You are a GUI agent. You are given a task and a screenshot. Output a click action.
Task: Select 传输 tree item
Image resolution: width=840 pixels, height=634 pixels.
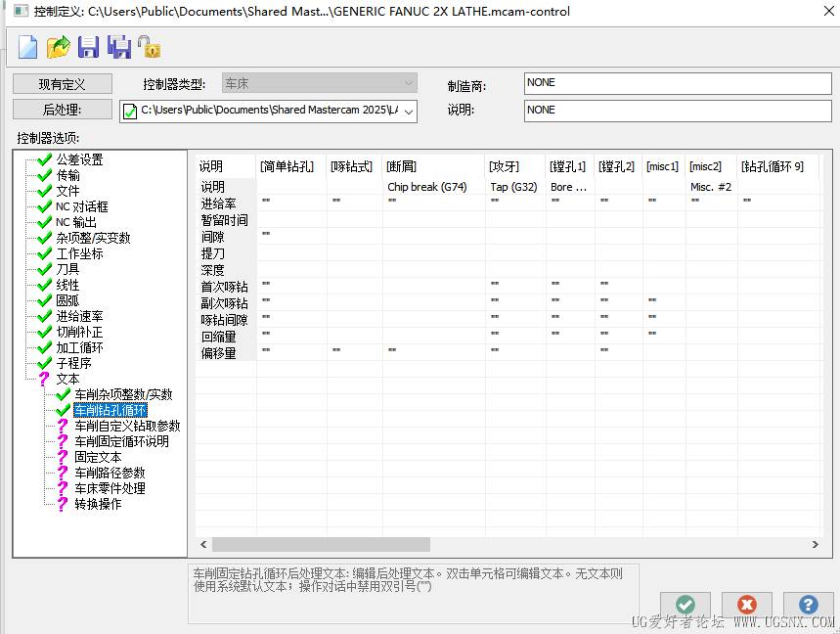click(68, 175)
